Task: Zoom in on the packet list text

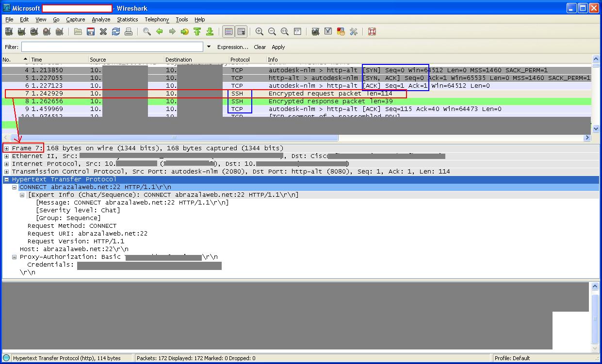Action: click(259, 31)
